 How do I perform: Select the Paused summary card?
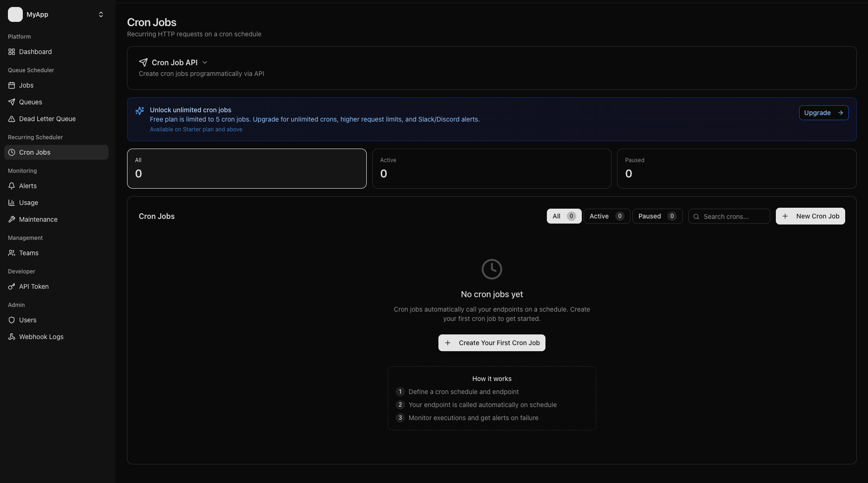coord(737,169)
